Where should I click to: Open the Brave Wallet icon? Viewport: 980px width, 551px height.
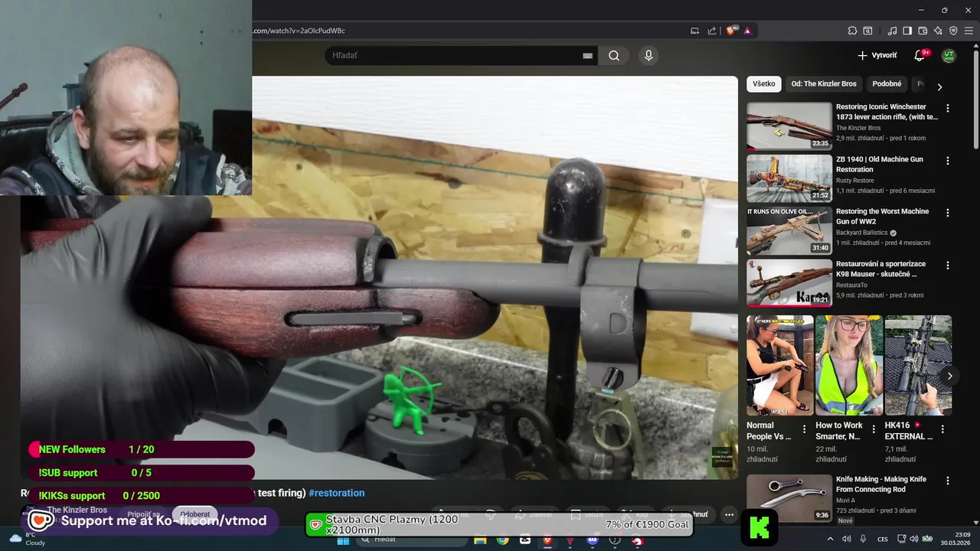click(923, 31)
